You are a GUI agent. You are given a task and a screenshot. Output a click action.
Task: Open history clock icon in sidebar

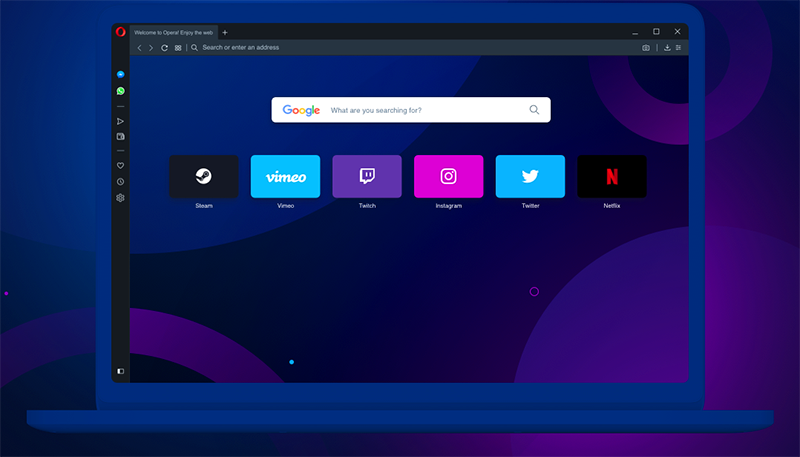[120, 182]
